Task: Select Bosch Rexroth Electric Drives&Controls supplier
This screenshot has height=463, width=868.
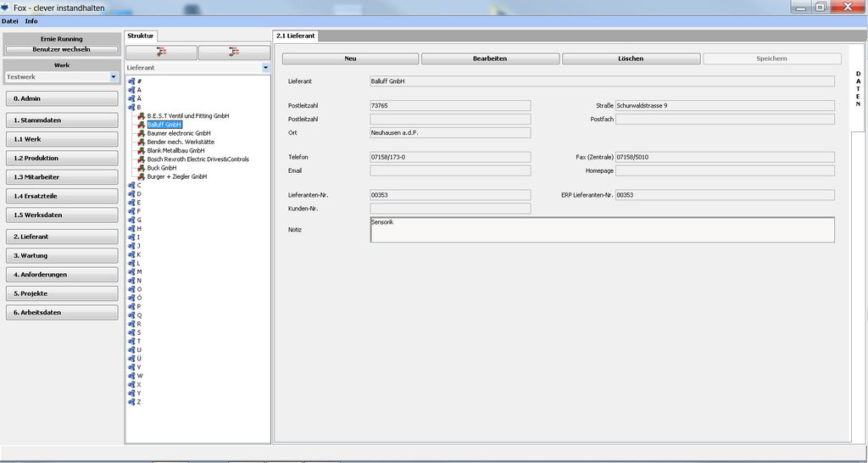Action: (x=198, y=159)
